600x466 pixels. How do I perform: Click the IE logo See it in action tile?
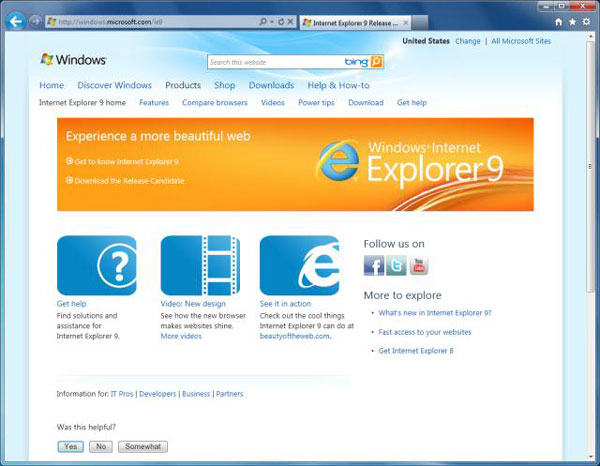(299, 265)
